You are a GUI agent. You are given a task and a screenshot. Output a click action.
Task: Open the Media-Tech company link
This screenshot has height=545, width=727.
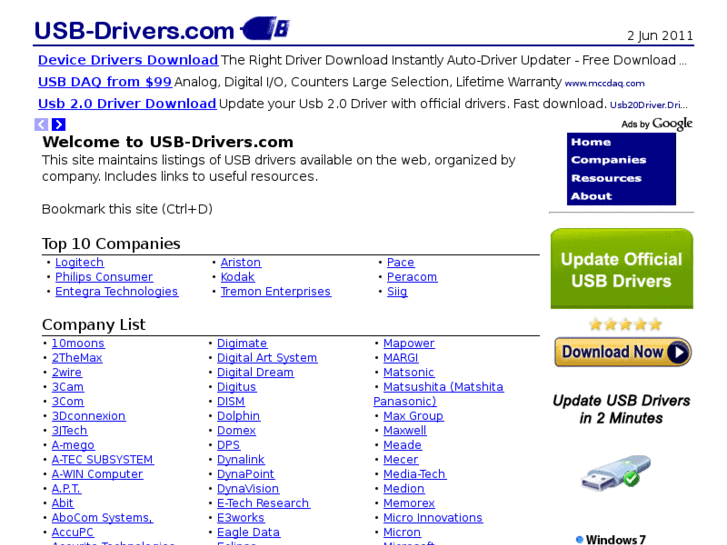tap(415, 474)
